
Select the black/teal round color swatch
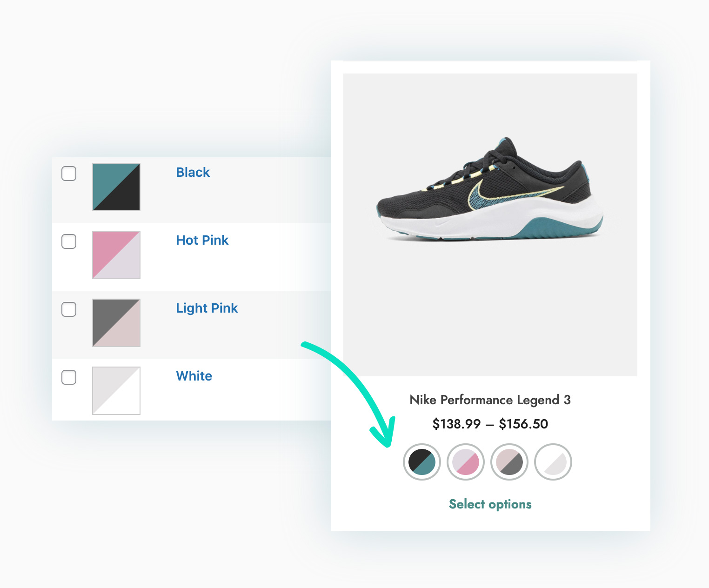point(422,462)
